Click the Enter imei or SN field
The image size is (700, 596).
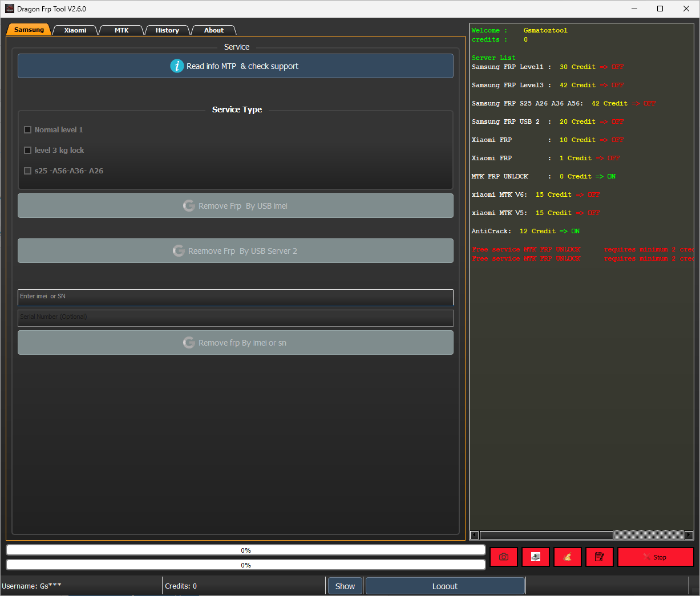(x=235, y=297)
